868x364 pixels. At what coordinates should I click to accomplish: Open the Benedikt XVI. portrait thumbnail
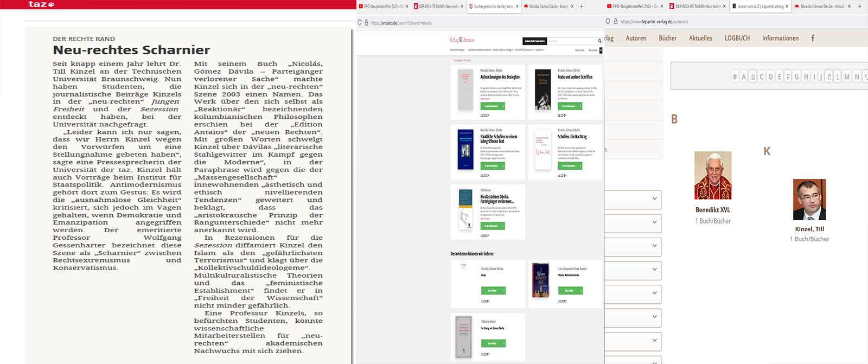(713, 175)
